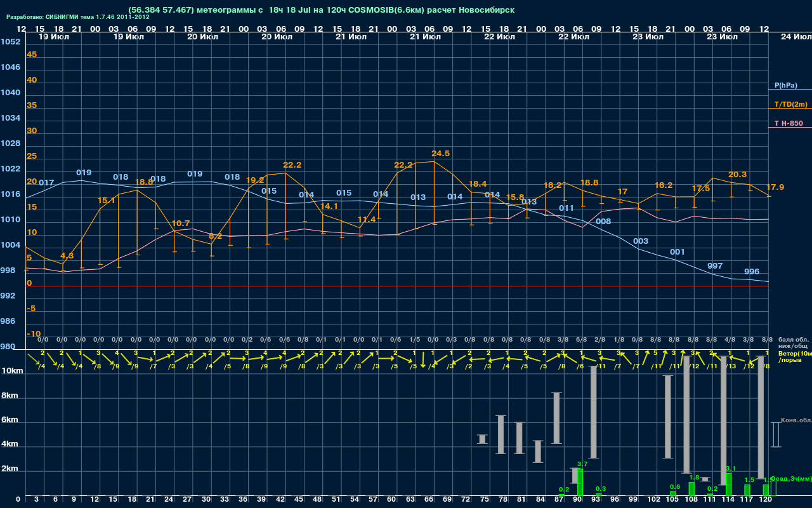Click the 1.8 precipitation amount label
The height and width of the screenshot is (508, 812).
tap(694, 478)
